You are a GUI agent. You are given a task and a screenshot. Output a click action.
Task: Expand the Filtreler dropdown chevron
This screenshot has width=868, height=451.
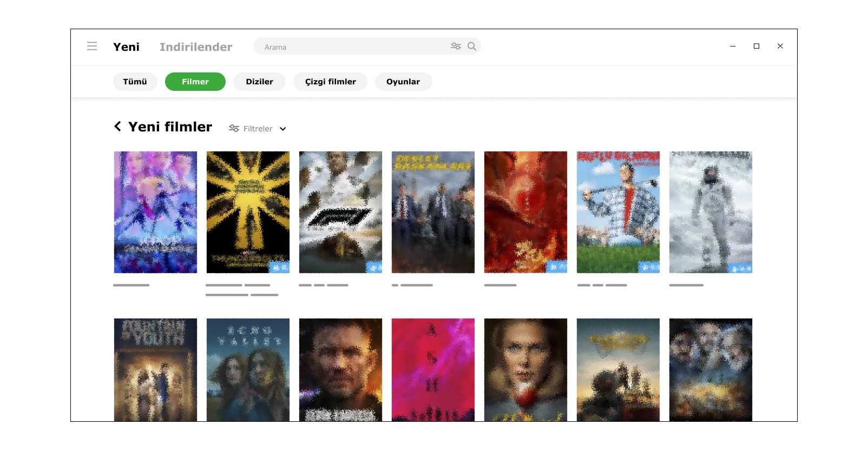click(x=282, y=129)
